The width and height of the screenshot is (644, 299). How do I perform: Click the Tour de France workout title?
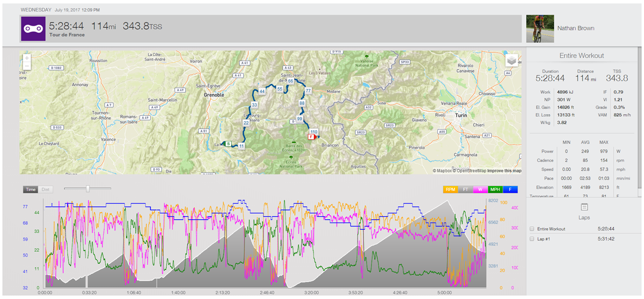pos(67,35)
